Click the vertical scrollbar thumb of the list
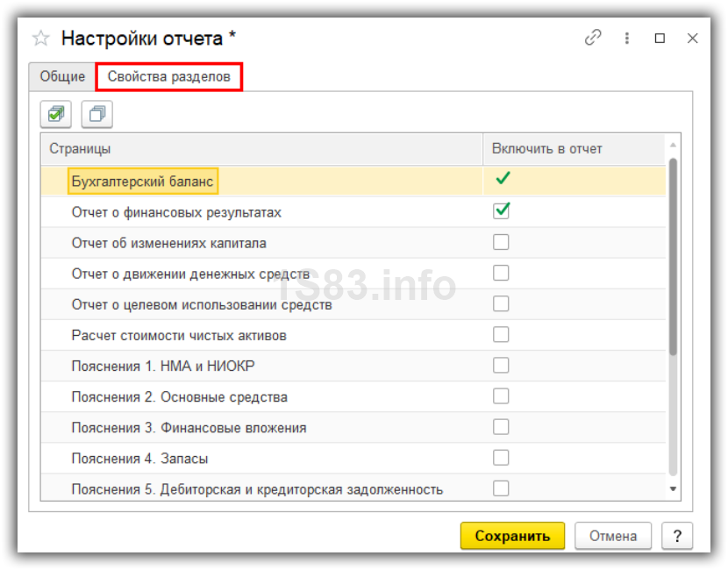The height and width of the screenshot is (570, 728). tap(674, 257)
